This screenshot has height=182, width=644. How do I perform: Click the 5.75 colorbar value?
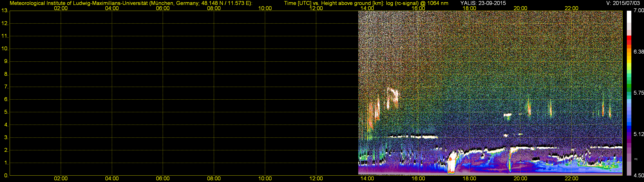tap(638, 93)
